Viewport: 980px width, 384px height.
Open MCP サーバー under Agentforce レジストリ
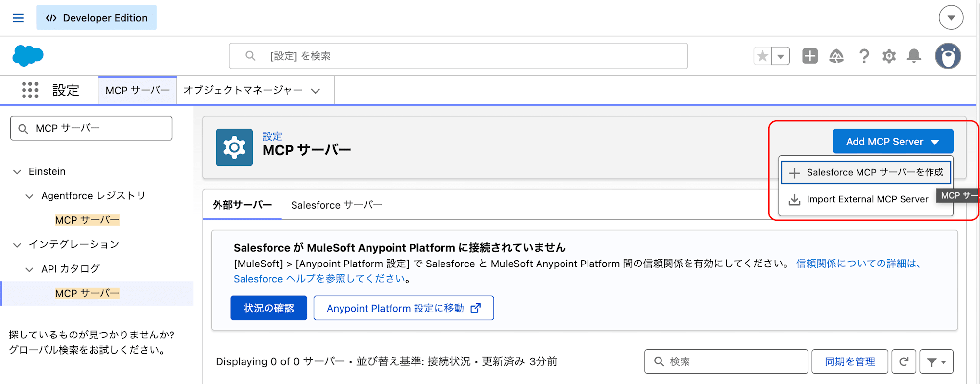click(87, 220)
